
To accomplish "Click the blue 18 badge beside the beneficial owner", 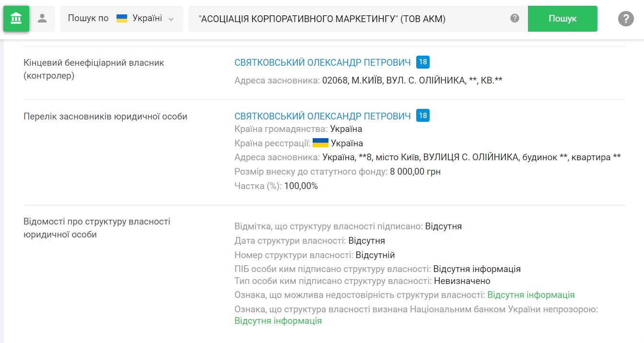I will pos(422,62).
